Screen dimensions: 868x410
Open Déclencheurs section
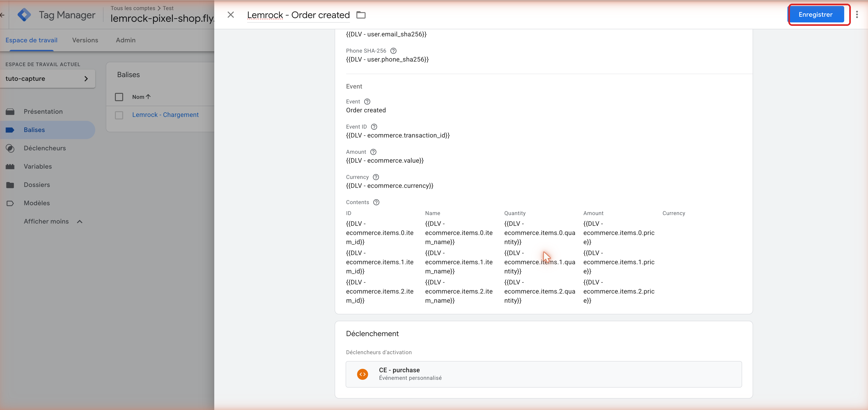pos(44,148)
